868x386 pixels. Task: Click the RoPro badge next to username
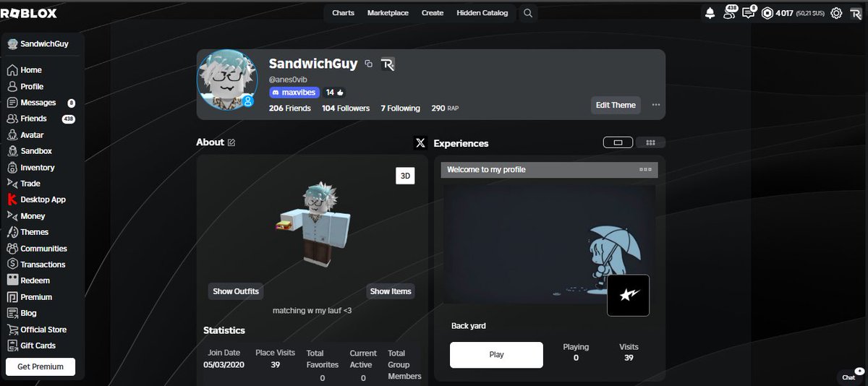click(388, 64)
